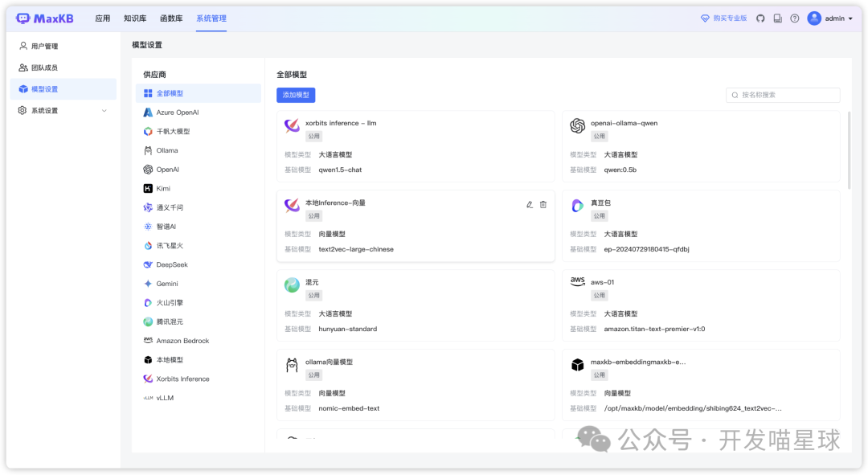Click the Xorbits Inference provider icon
Screen dimensions: 868x475
point(148,379)
